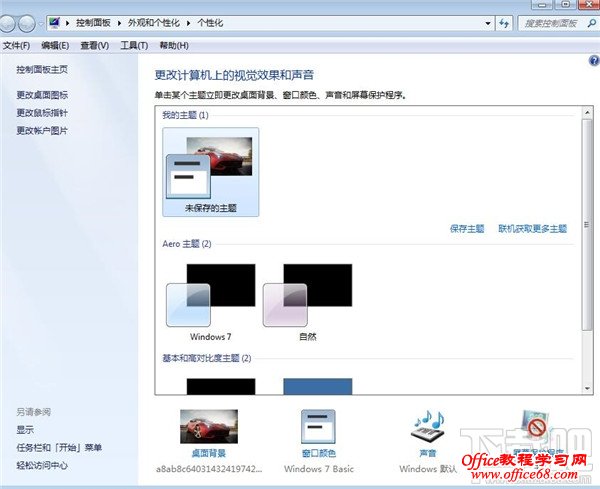Viewport: 600px width, 489px height.
Task: Maximize the window
Action: (x=566, y=4)
